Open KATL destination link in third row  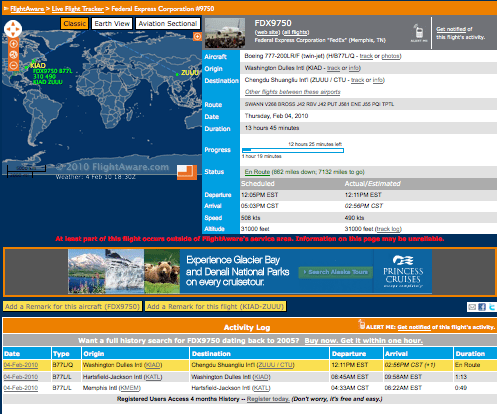(261, 388)
